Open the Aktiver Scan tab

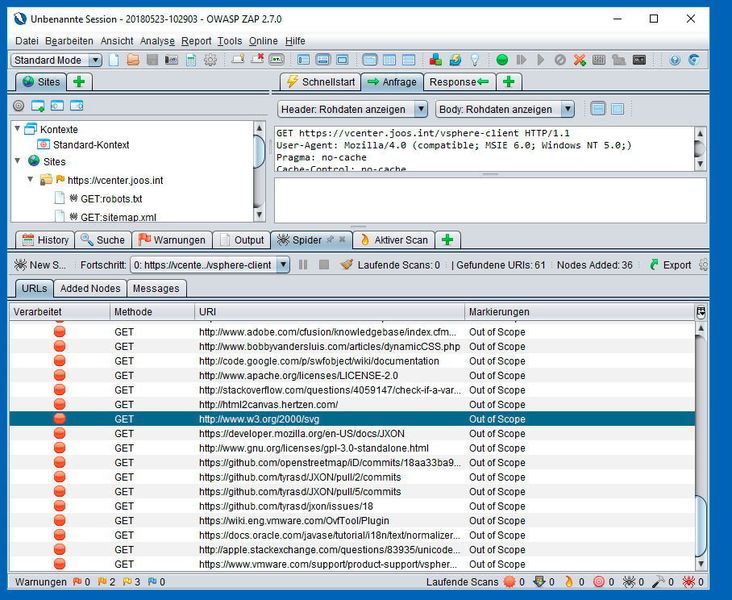click(394, 240)
